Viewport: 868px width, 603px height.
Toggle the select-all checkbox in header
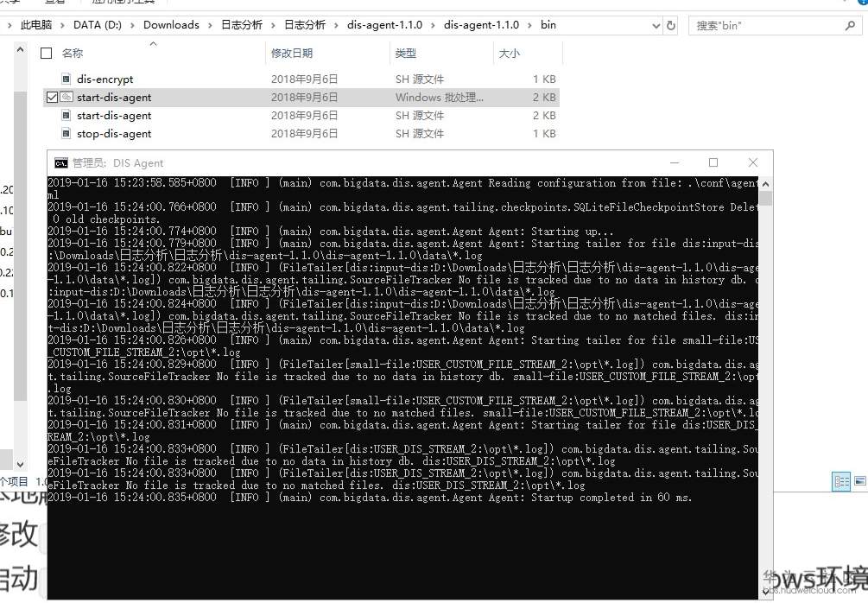click(x=47, y=54)
